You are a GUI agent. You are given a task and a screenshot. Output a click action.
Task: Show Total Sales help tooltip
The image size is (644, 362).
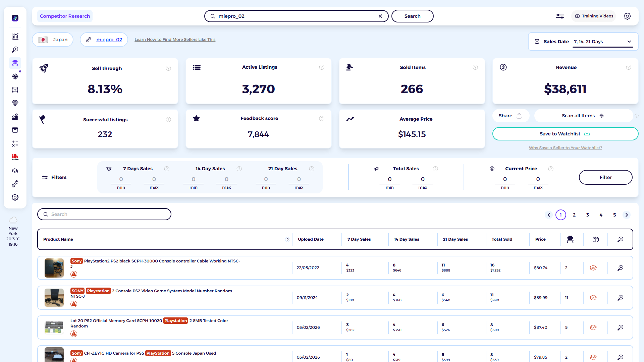[x=435, y=169]
